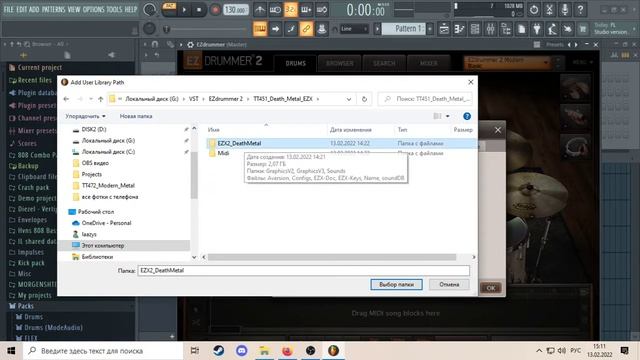Open the help question mark icon
Viewport: 640px width, 360px height.
[x=580, y=9]
